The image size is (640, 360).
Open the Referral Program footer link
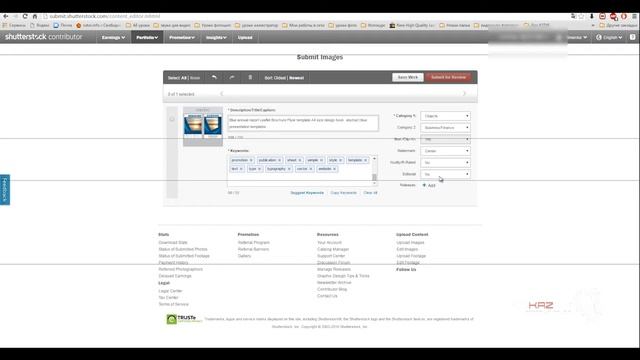(x=253, y=242)
